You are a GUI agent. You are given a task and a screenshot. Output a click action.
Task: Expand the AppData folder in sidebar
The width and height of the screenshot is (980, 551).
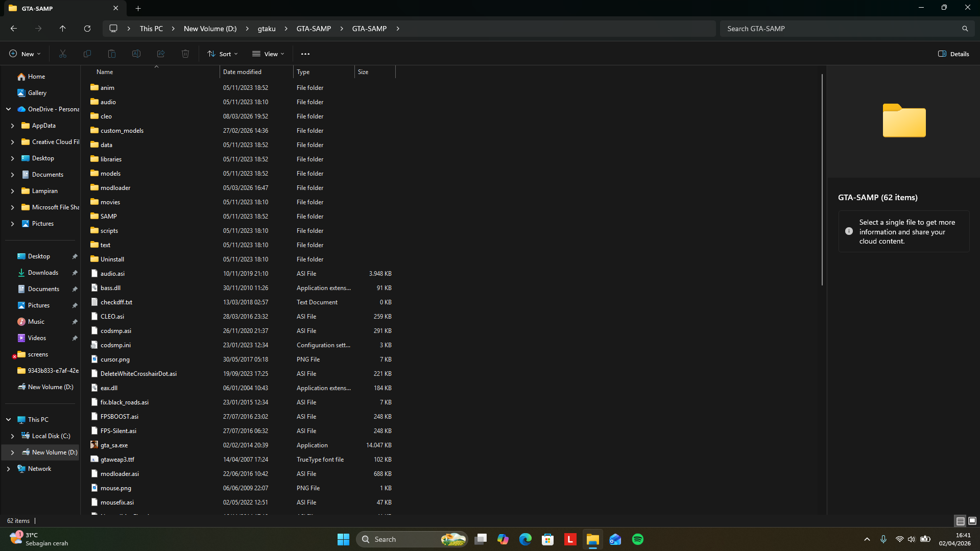click(x=13, y=126)
